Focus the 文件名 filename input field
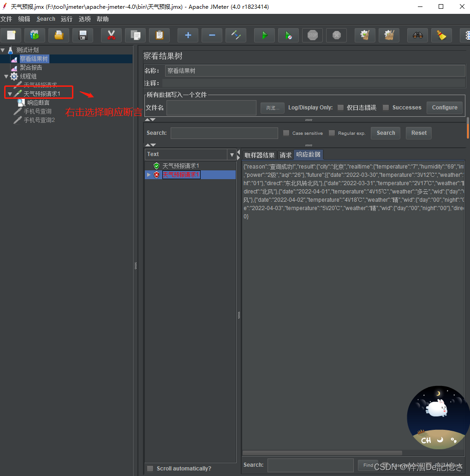 coord(211,108)
